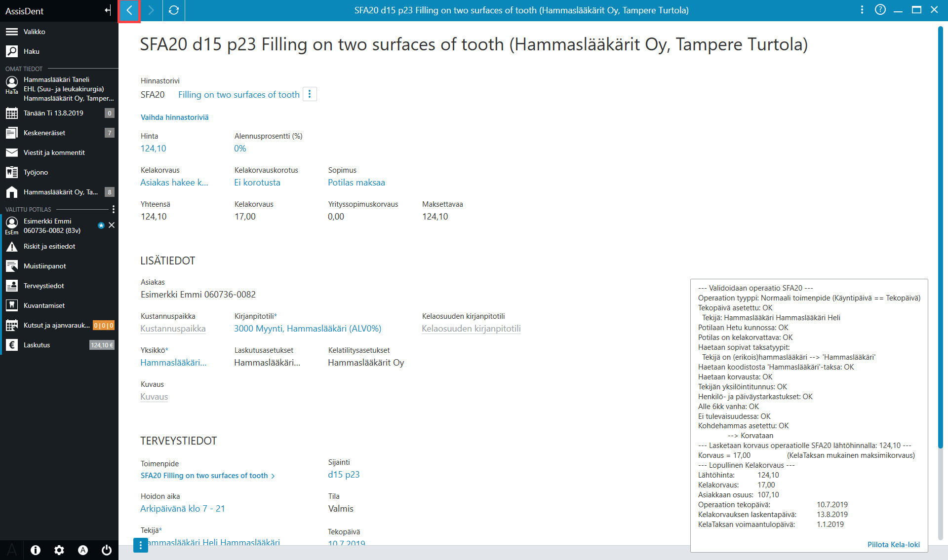
Task: Click the star badge next to Esimerkki Emmi
Action: tap(101, 225)
